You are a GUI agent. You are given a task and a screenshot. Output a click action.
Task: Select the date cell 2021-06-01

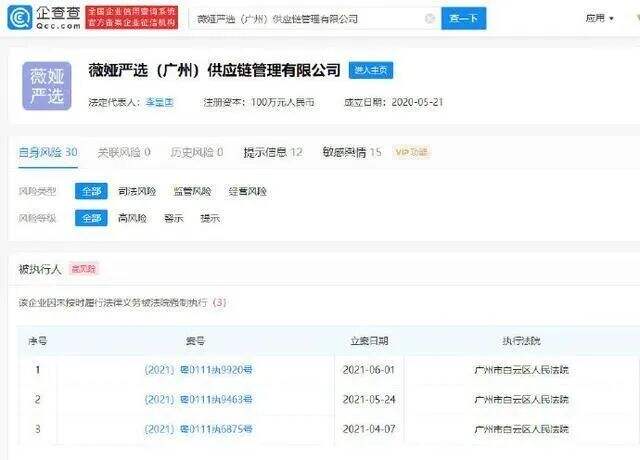pyautogui.click(x=369, y=370)
